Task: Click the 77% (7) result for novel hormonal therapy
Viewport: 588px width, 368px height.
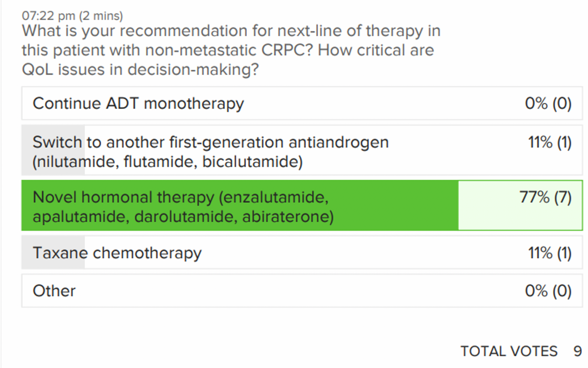Action: pyautogui.click(x=545, y=197)
